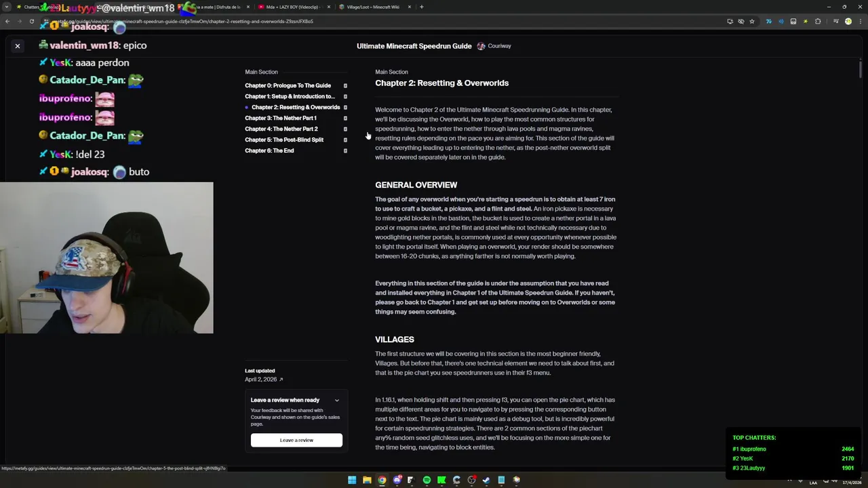Click the Couriway avatar icon
This screenshot has height=488, width=868.
(481, 46)
